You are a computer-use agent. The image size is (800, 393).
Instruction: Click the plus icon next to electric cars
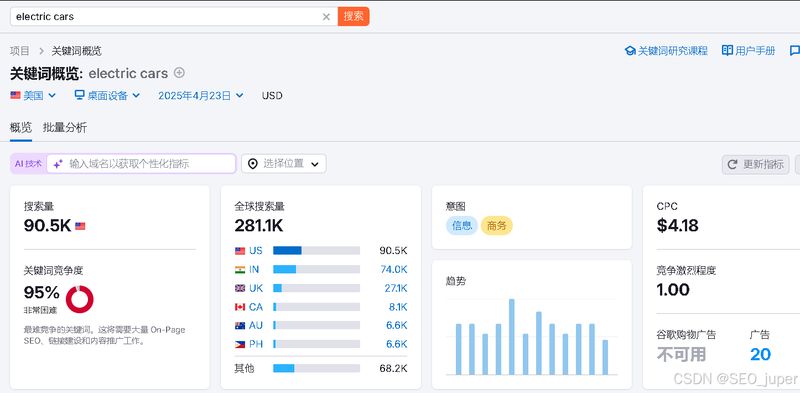click(x=179, y=72)
